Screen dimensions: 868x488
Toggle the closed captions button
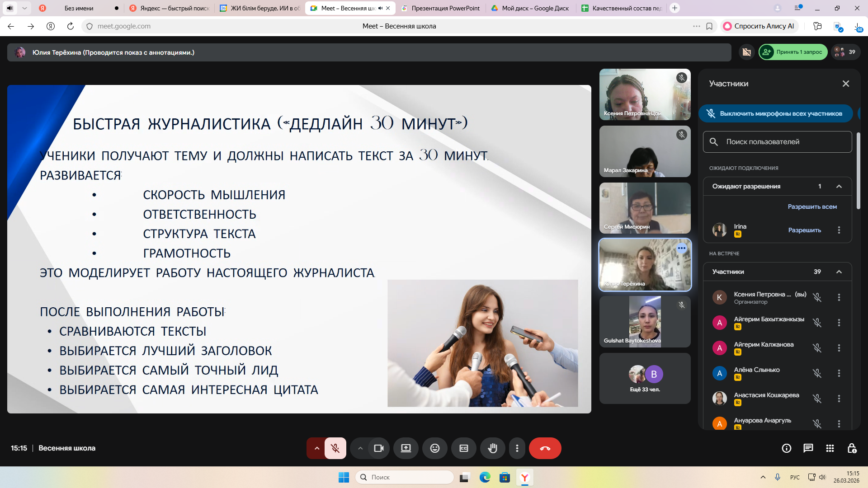tap(463, 448)
